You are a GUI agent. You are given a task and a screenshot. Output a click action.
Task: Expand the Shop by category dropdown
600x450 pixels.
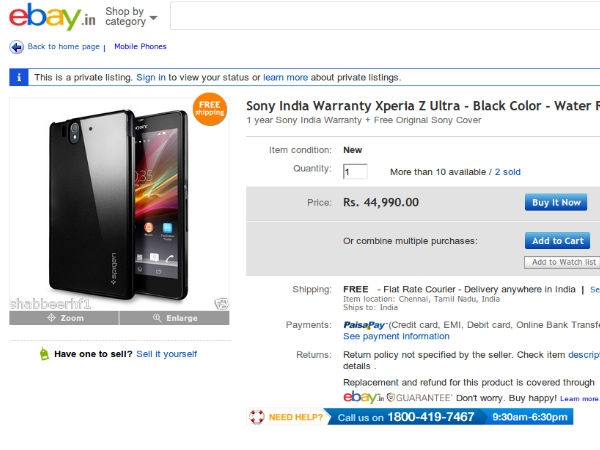pos(130,17)
